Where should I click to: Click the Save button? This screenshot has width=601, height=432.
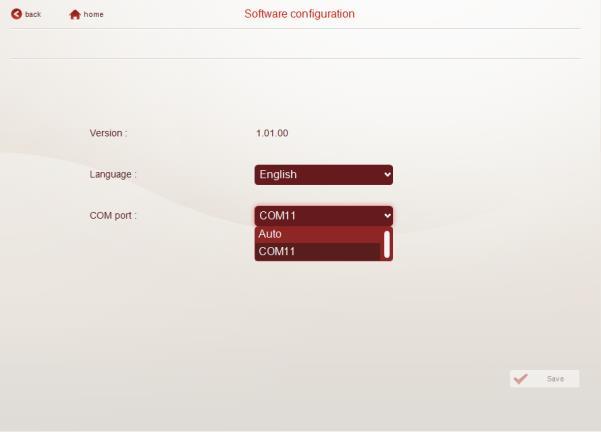(544, 379)
